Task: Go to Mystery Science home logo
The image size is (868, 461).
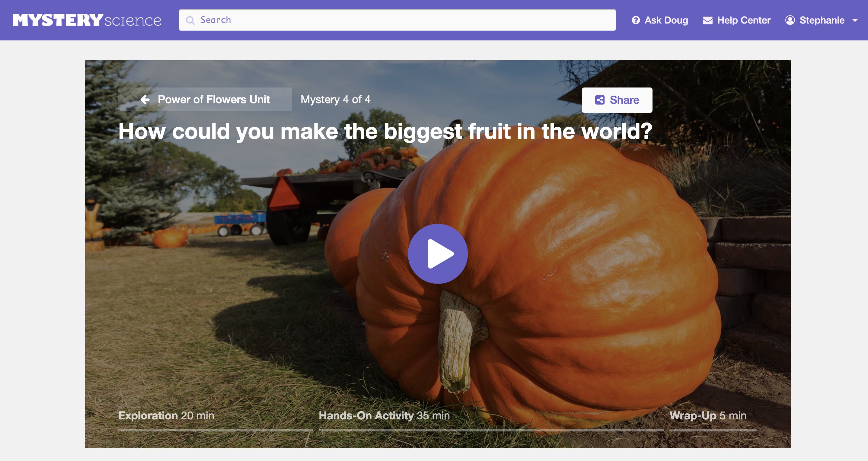Action: tap(87, 20)
